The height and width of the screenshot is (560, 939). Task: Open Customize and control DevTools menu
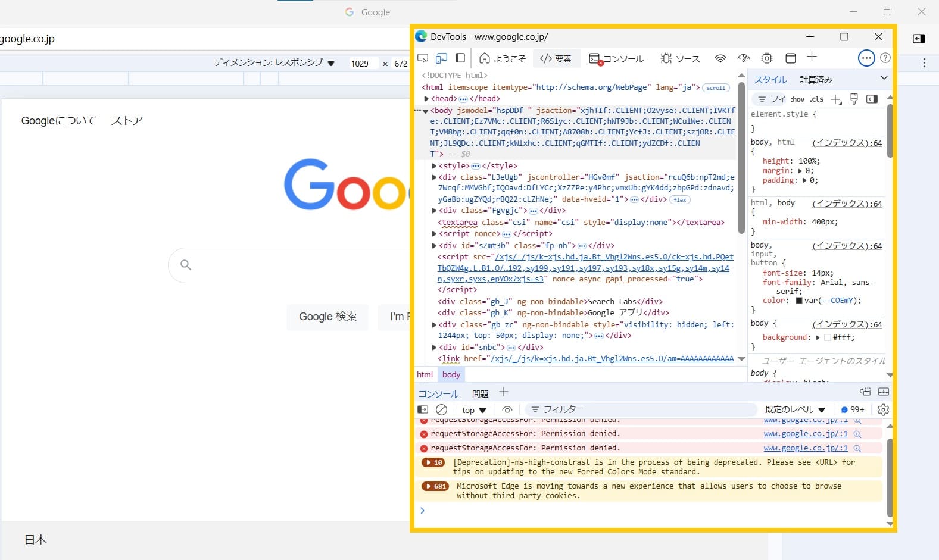click(866, 58)
